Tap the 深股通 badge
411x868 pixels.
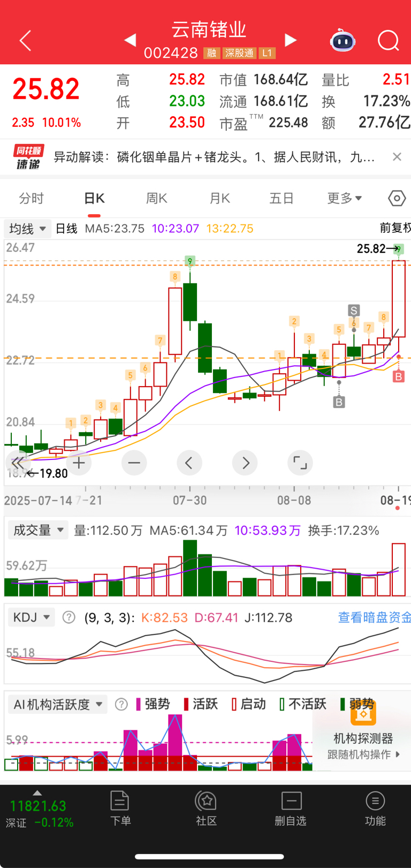(x=239, y=53)
